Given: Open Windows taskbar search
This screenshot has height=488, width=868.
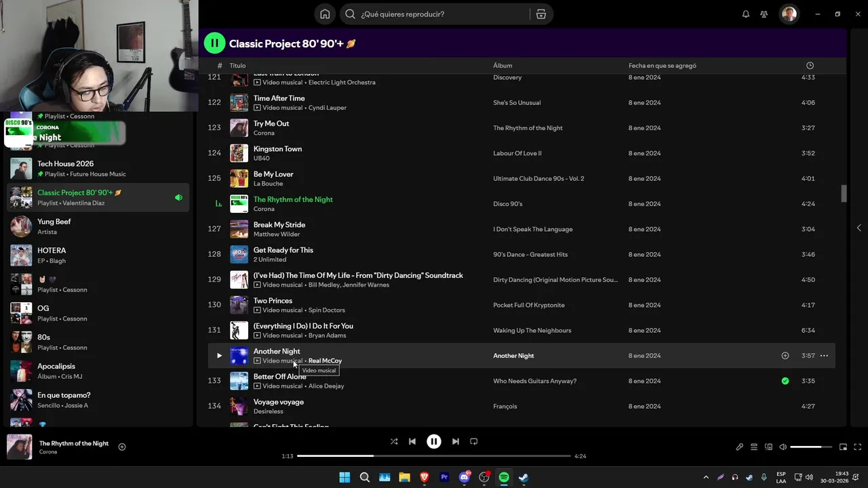Looking at the screenshot, I should point(365,477).
